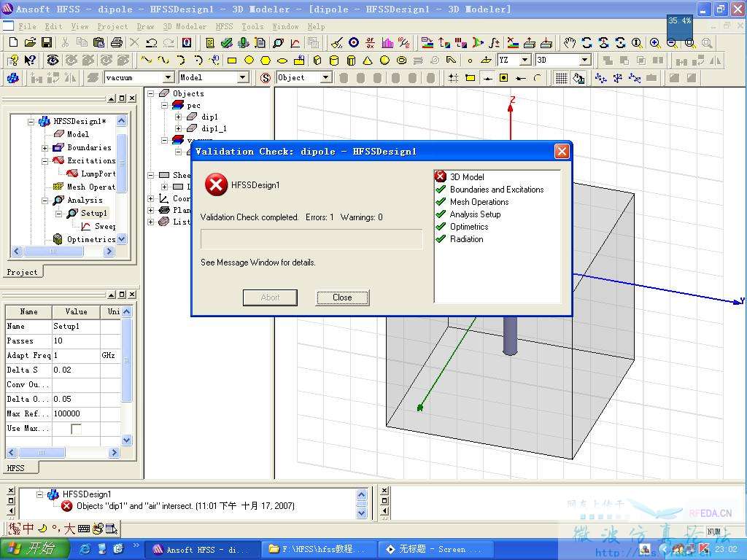
Task: Toggle the Use Max checkbox in properties
Action: coord(76,429)
